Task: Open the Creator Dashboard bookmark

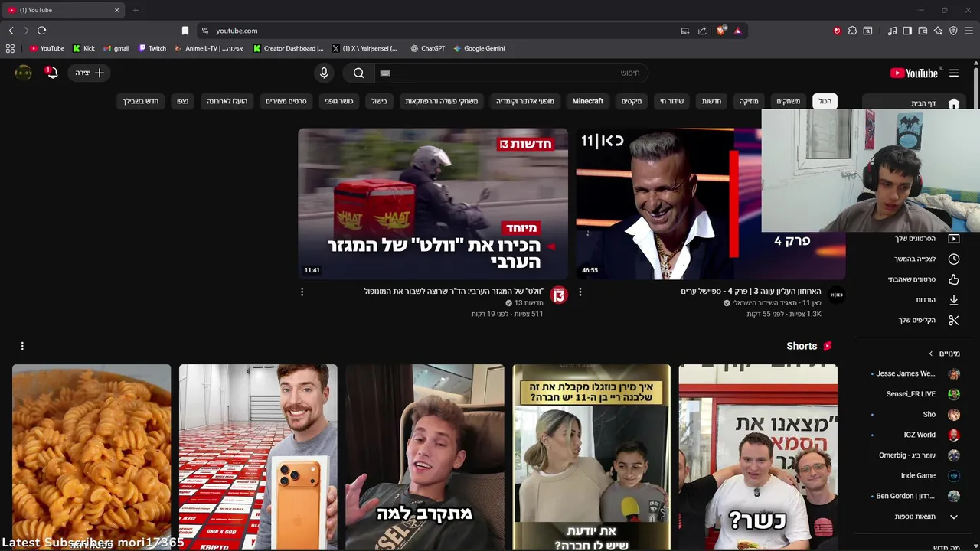Action: coord(289,48)
